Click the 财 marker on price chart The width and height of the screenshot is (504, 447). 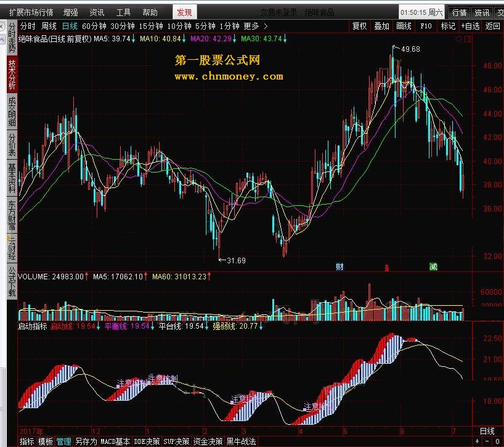tap(339, 266)
